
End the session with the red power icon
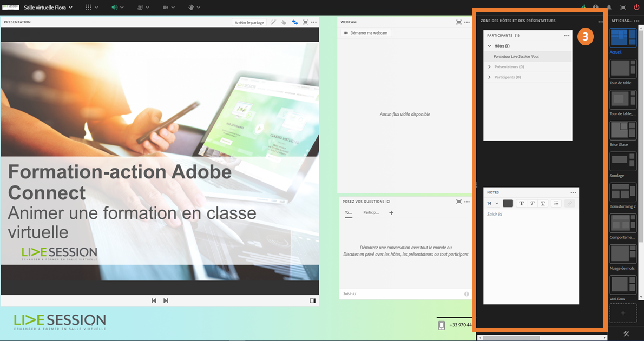coord(636,8)
